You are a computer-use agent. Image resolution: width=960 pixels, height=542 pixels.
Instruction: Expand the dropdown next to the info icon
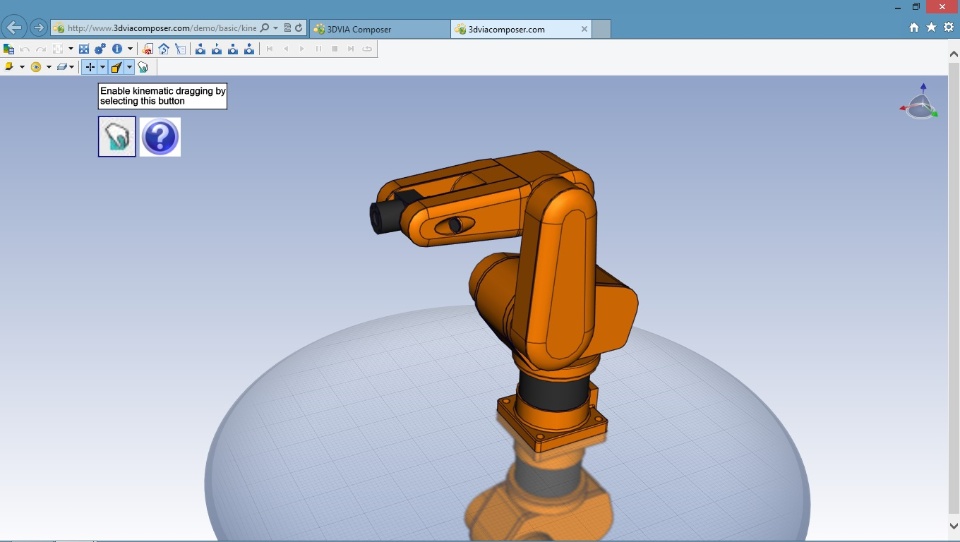click(x=130, y=48)
